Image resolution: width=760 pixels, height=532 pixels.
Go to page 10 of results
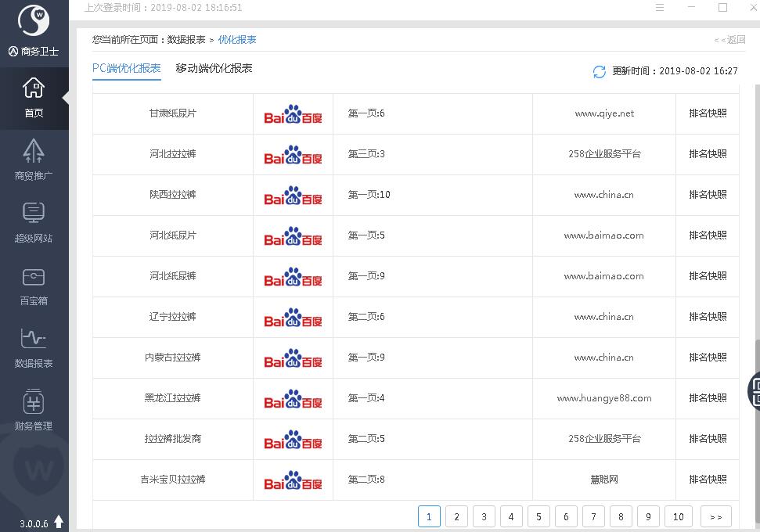[x=679, y=516]
